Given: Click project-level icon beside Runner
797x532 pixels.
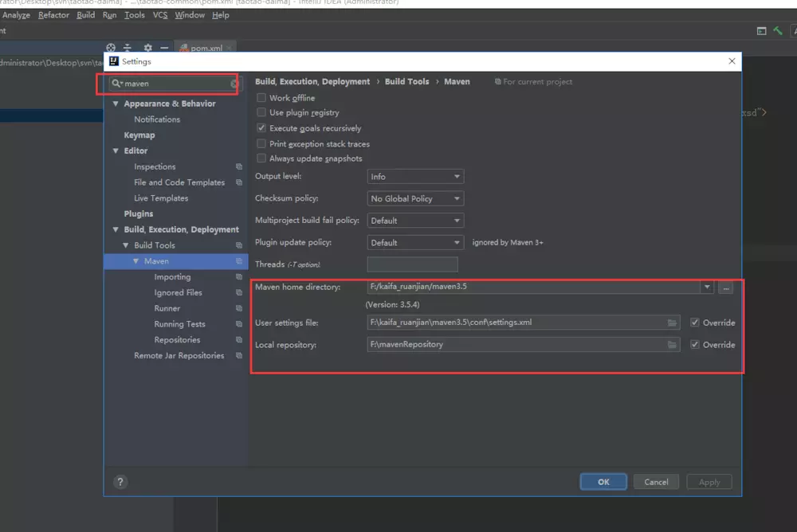Looking at the screenshot, I should (x=239, y=308).
